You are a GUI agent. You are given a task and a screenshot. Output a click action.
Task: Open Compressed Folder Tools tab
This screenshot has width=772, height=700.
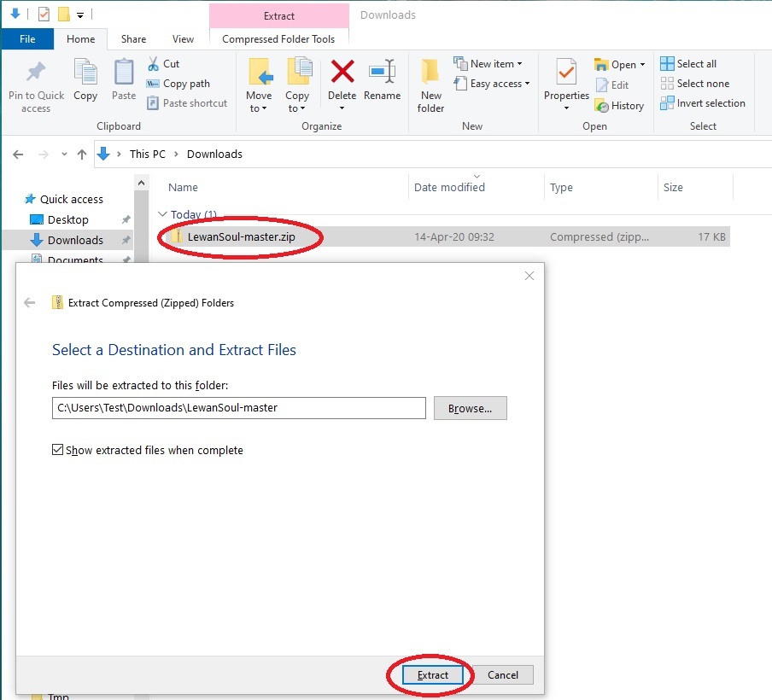(278, 39)
